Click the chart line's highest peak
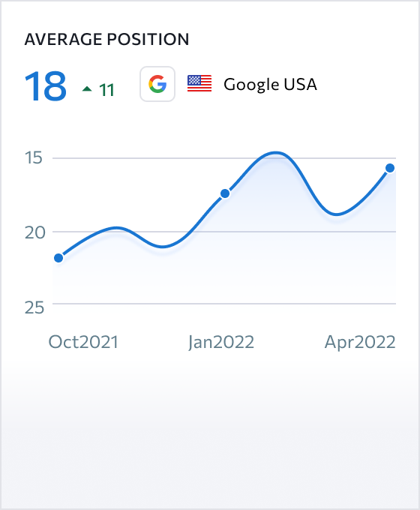Viewport: 420px width, 510px height. [x=276, y=152]
